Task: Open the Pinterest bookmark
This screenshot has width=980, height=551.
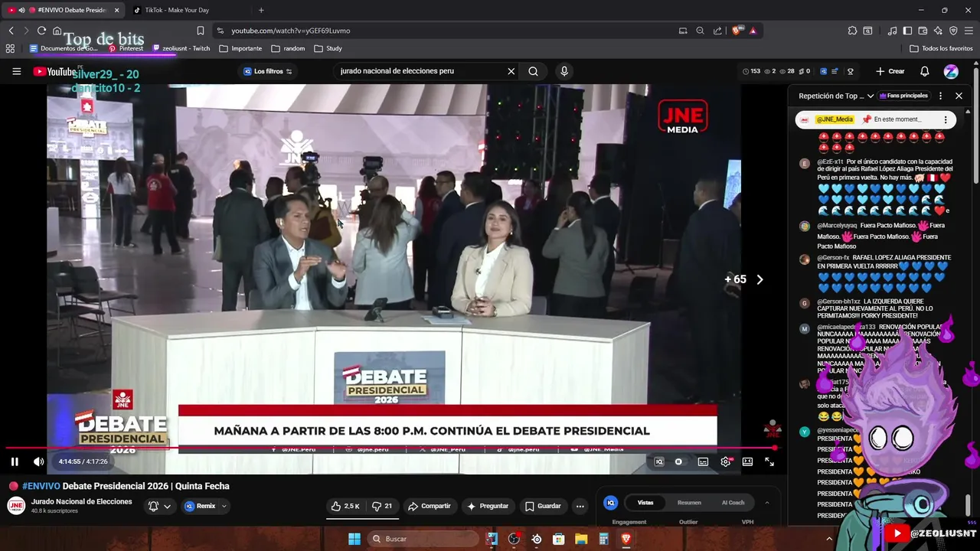Action: [126, 48]
